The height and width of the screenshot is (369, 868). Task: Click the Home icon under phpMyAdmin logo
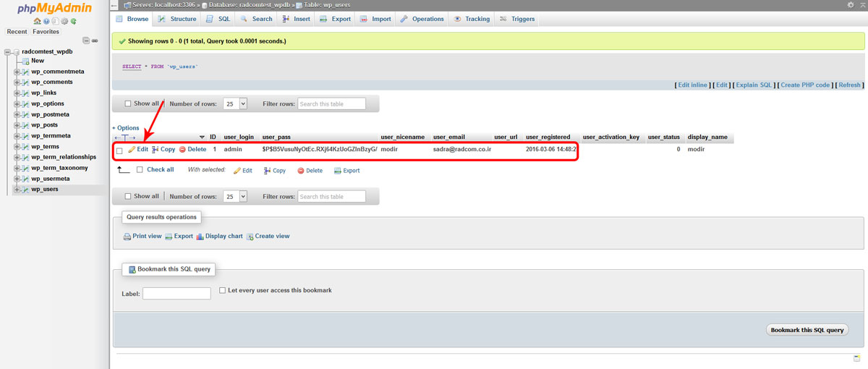(37, 21)
